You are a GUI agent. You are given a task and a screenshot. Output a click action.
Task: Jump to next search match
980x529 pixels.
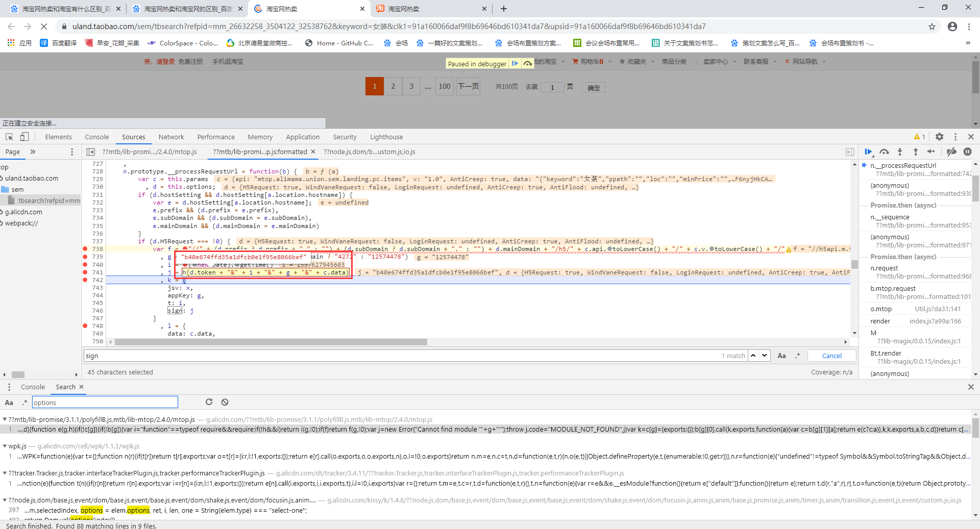764,356
